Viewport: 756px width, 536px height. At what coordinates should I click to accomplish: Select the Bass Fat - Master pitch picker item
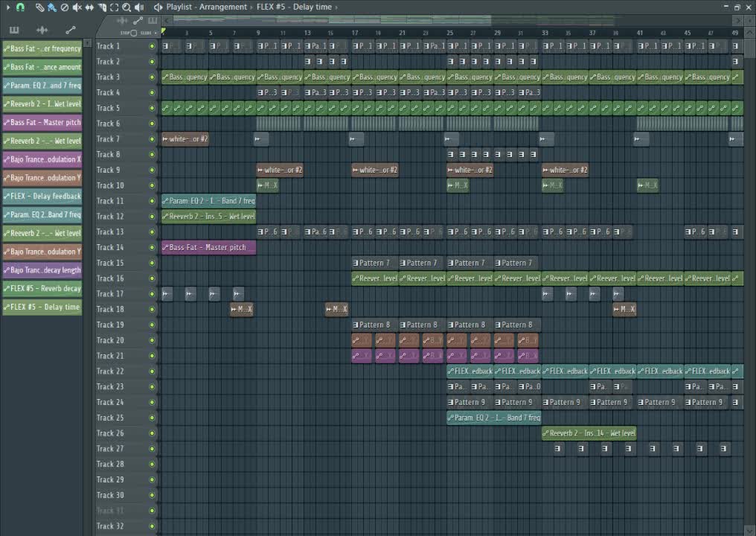[x=42, y=123]
